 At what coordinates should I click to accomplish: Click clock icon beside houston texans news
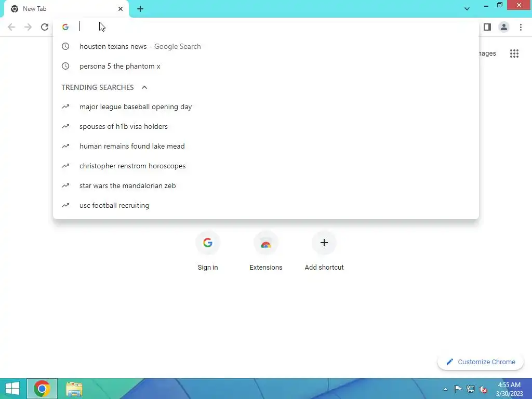coord(65,46)
